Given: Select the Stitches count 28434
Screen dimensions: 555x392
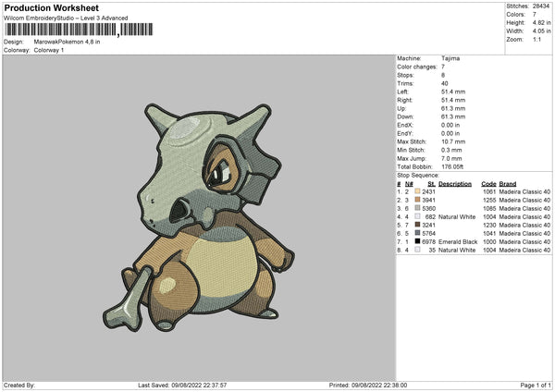Looking at the screenshot, I should [x=541, y=6].
